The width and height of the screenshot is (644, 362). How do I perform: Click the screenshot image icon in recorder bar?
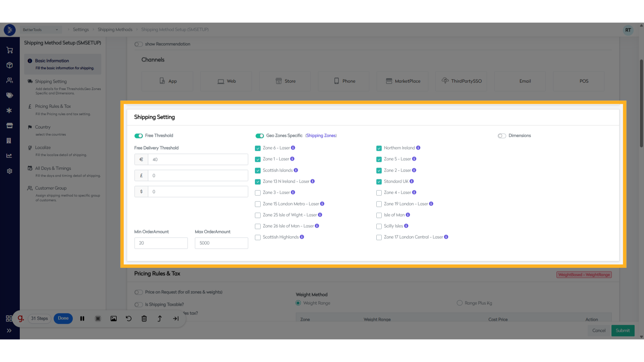tap(114, 318)
